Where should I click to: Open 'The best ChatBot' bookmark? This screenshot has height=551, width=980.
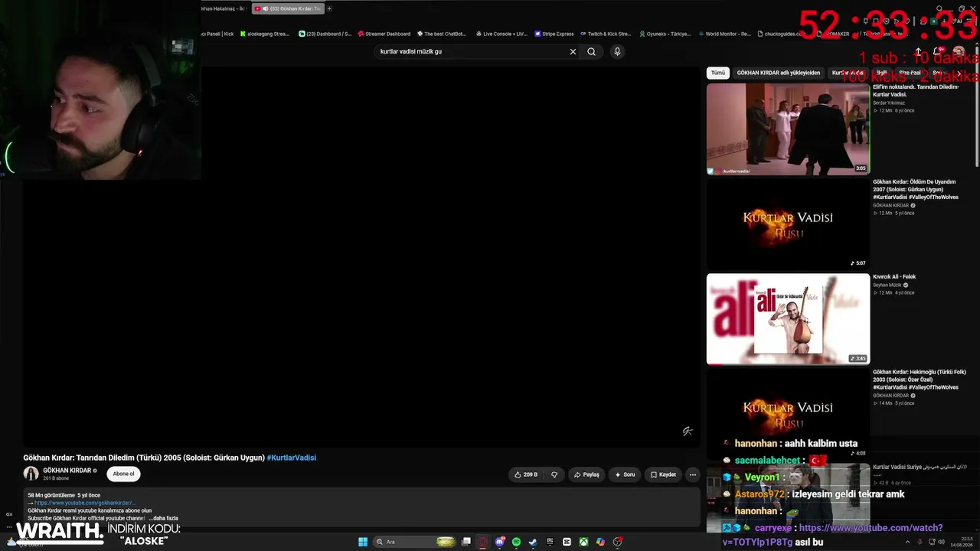coord(442,34)
